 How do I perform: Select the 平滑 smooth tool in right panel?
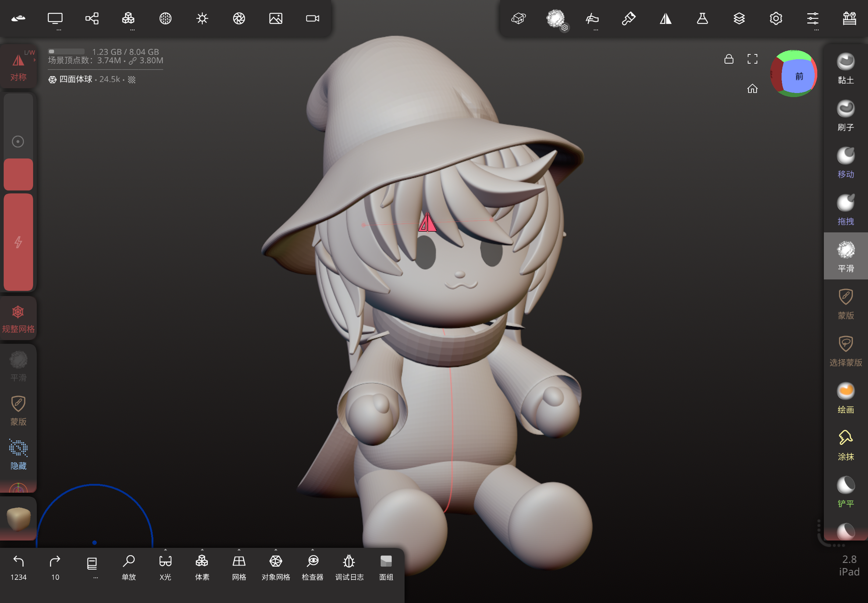click(846, 257)
